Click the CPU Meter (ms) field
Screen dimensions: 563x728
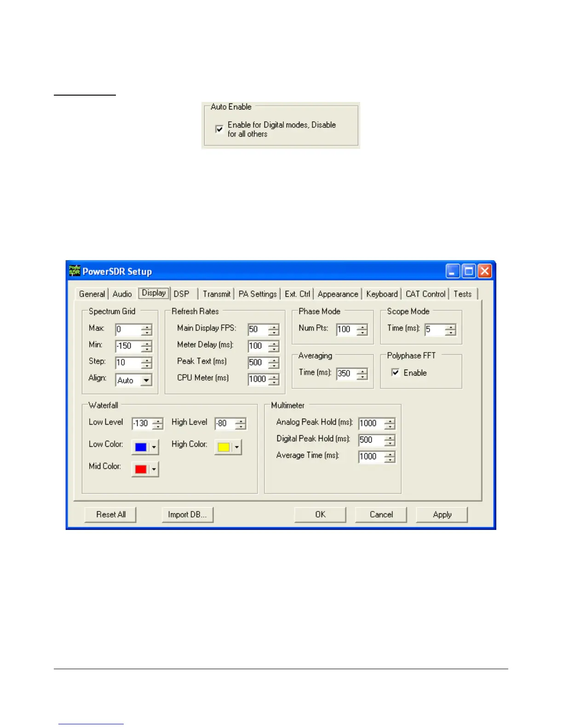click(x=258, y=379)
